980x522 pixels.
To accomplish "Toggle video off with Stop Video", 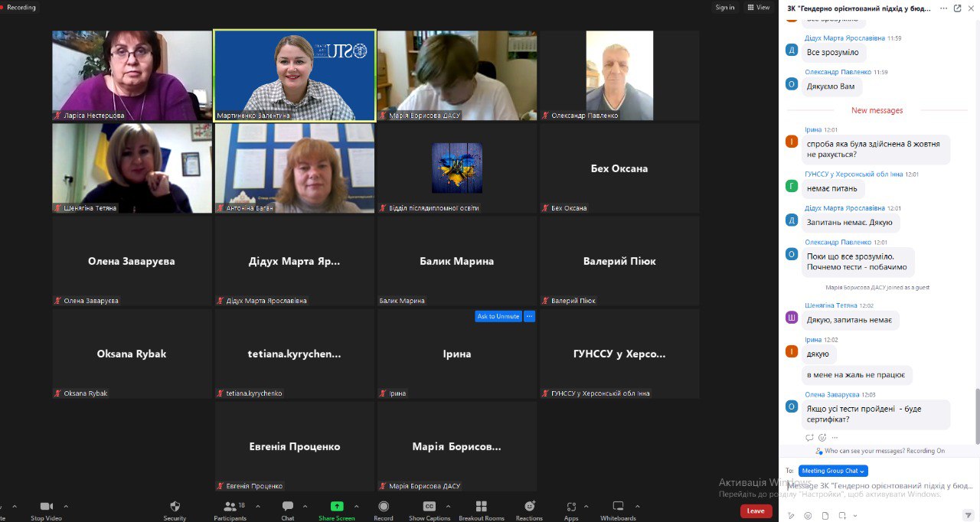I will 47,507.
